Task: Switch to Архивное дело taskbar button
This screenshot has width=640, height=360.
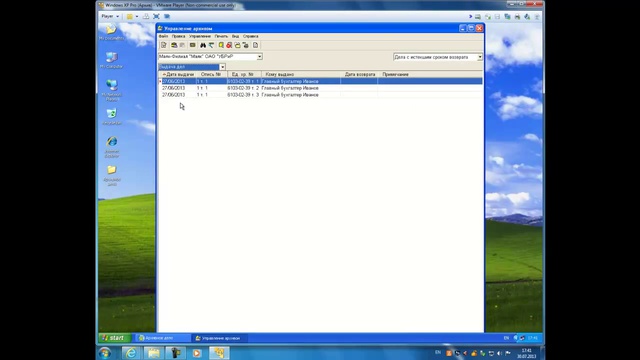Action: (x=163, y=338)
